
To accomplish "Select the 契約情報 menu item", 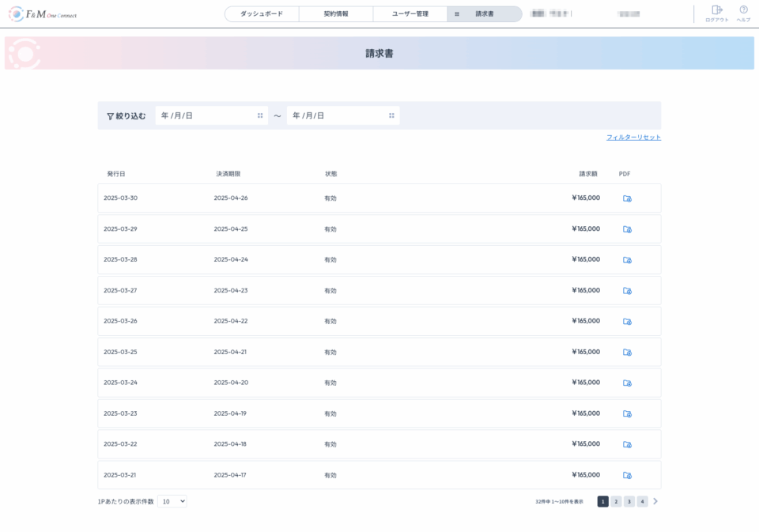I will 336,13.
